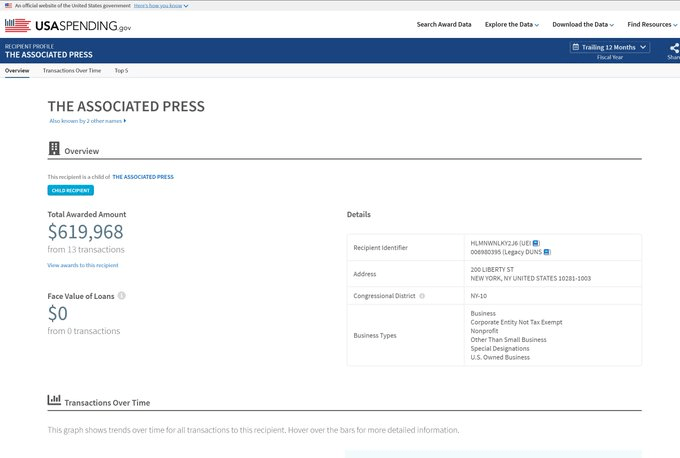This screenshot has height=458, width=680.
Task: Click the glossary icon next to UEI
Action: (x=536, y=243)
